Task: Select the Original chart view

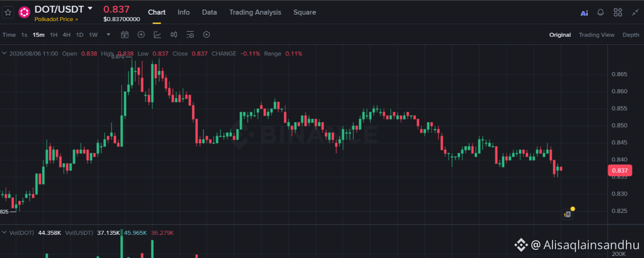Action: [560, 35]
